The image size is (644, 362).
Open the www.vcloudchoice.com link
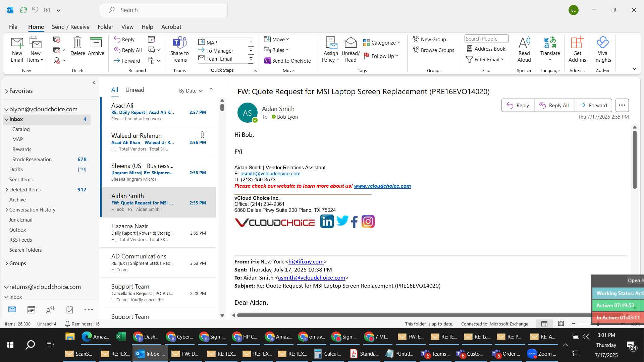(x=382, y=186)
